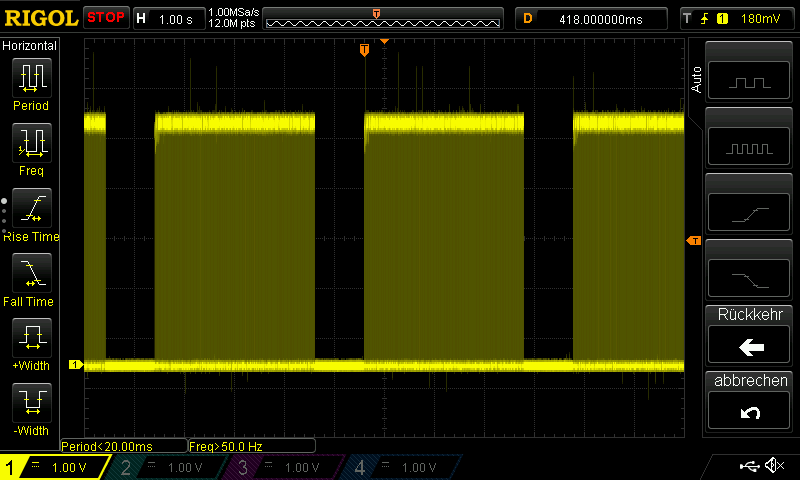Click the orange trigger level marker on right edge
This screenshot has width=800, height=480.
693,241
